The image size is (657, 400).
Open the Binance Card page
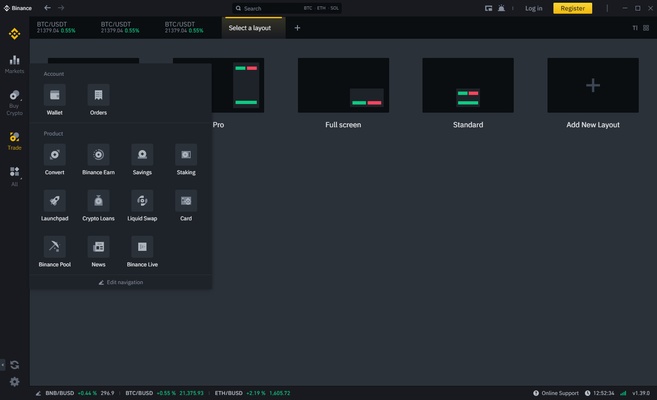point(186,206)
